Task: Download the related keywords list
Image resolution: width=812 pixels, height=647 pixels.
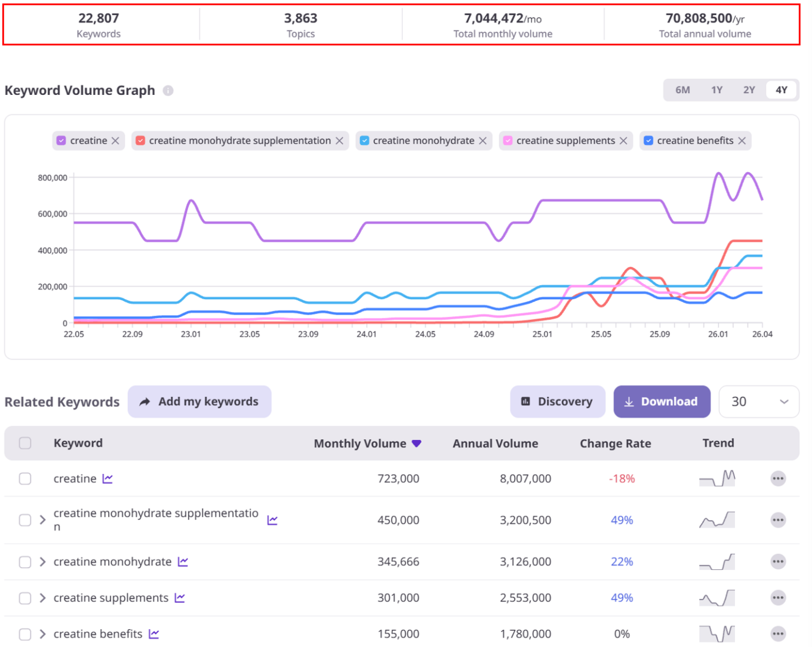Action: pos(662,402)
